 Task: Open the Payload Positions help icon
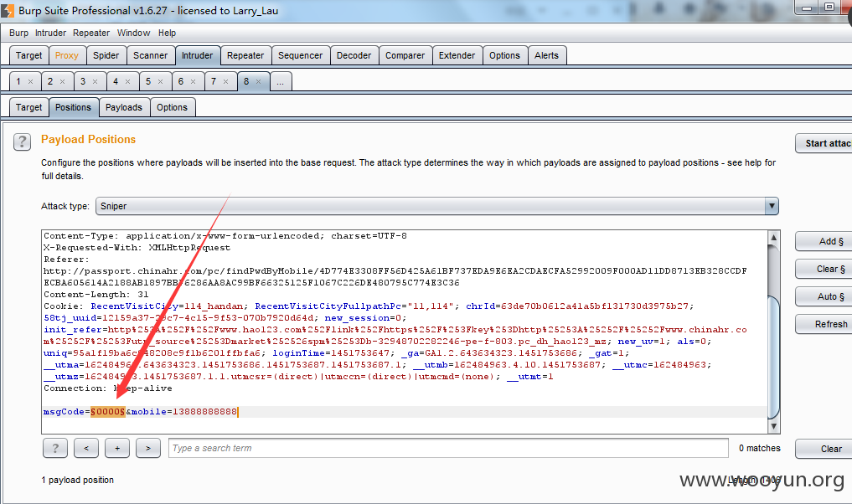(23, 141)
